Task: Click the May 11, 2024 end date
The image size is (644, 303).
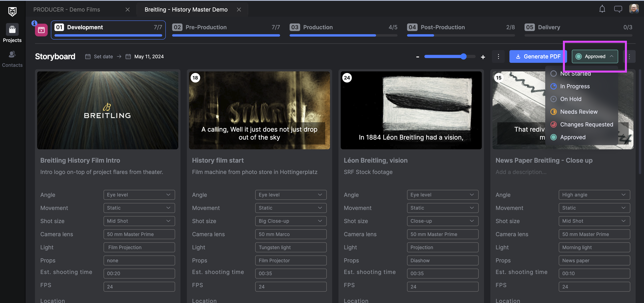Action: pyautogui.click(x=149, y=56)
